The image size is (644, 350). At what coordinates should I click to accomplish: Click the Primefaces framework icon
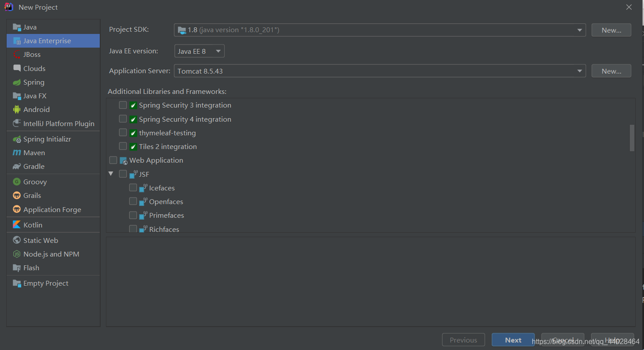tap(143, 216)
